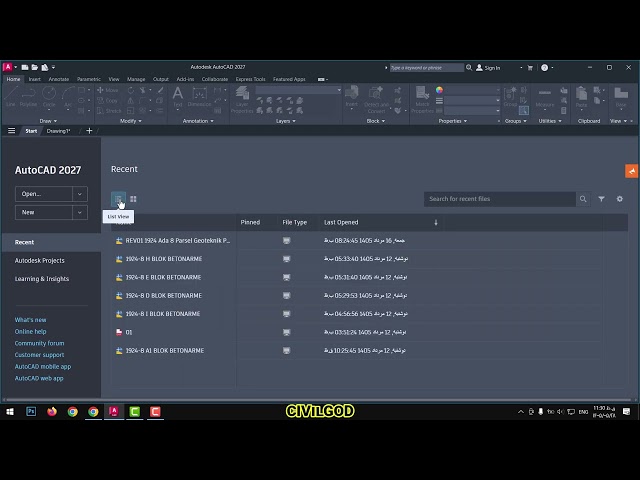Switch to Grid View
The height and width of the screenshot is (480, 640).
[133, 199]
